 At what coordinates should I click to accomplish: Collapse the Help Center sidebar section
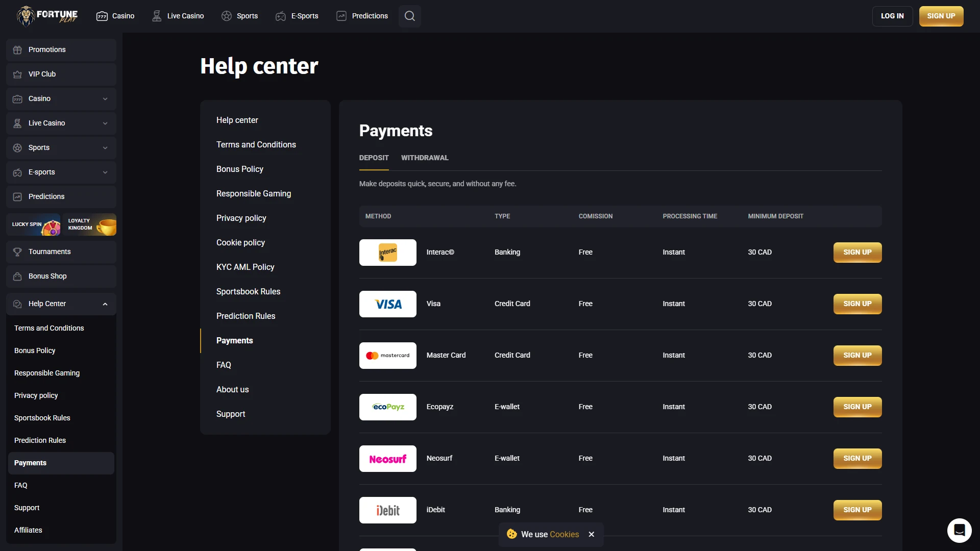[x=105, y=304]
